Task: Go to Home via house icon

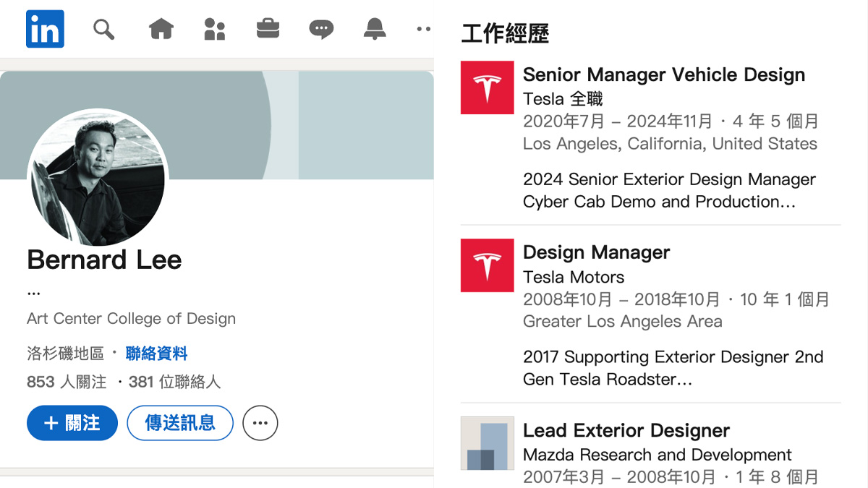Action: click(x=161, y=29)
